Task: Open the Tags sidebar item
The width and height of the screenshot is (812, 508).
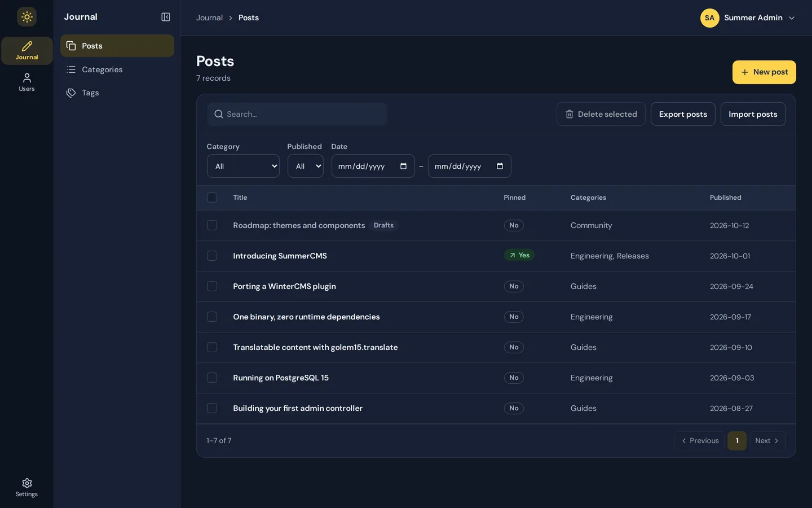Action: (117, 93)
